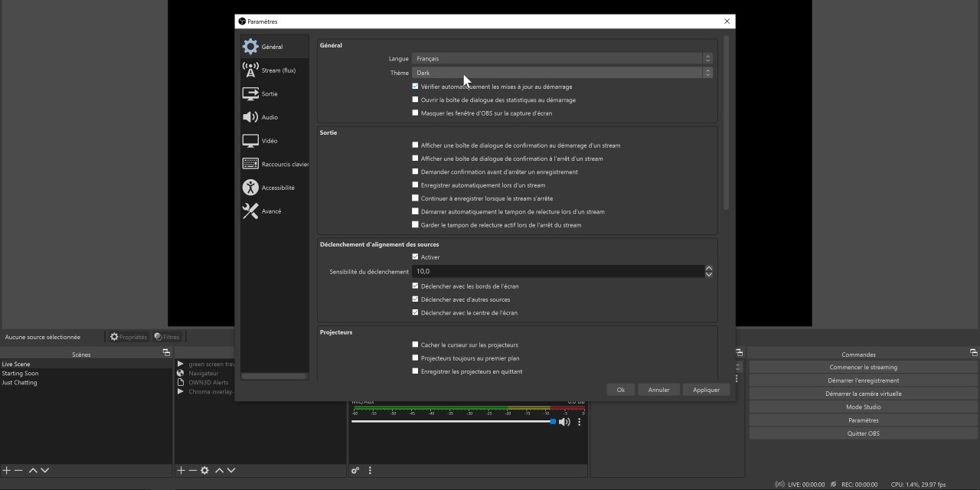Mute the Mic/Aux speaker icon
Image resolution: width=980 pixels, height=490 pixels.
(564, 422)
